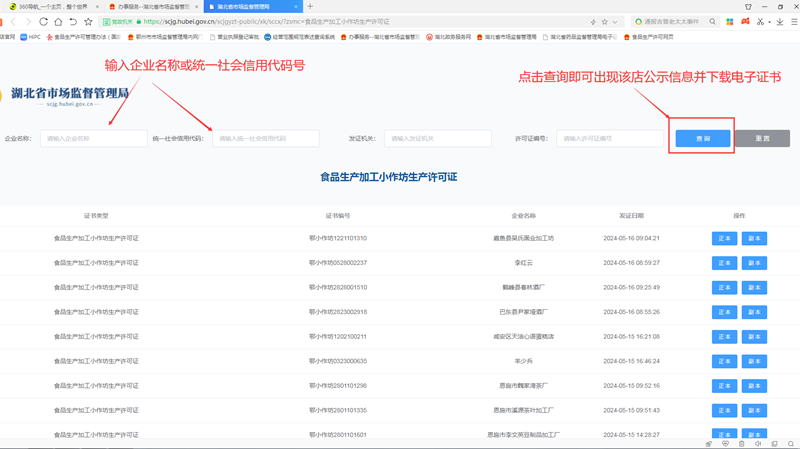800x449 pixels.
Task: Click 副本 for 鹤峰县春林酒厂 row
Action: (754, 287)
